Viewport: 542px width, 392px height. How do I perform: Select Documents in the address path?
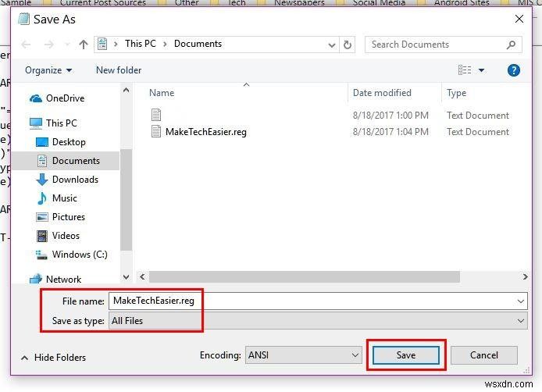click(x=198, y=44)
